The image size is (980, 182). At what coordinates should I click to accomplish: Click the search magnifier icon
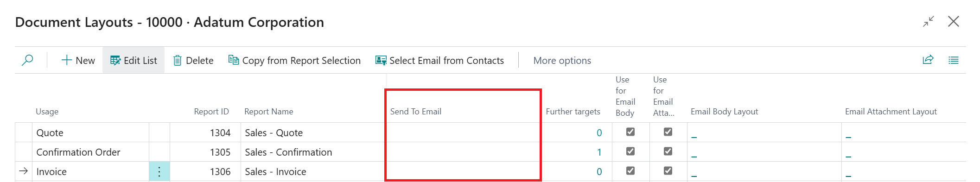coord(27,60)
